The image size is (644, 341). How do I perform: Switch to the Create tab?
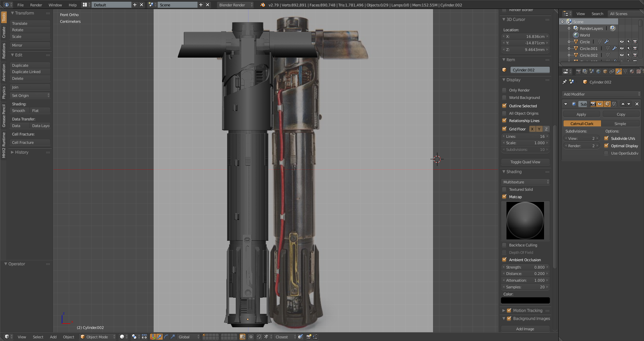coord(4,32)
